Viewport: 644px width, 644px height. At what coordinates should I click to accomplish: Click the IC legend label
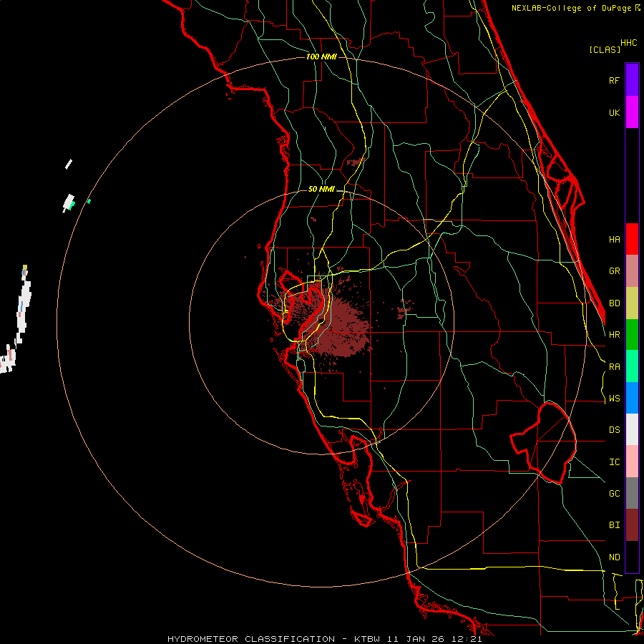(614, 462)
